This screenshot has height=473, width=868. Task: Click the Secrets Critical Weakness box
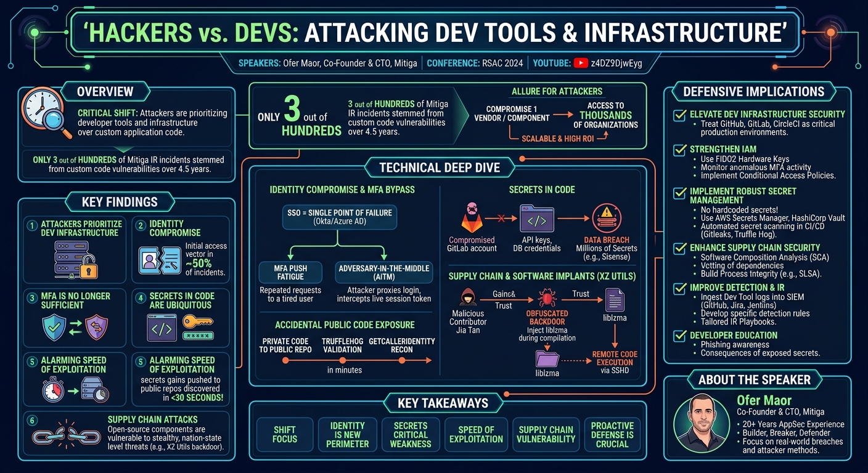click(411, 434)
